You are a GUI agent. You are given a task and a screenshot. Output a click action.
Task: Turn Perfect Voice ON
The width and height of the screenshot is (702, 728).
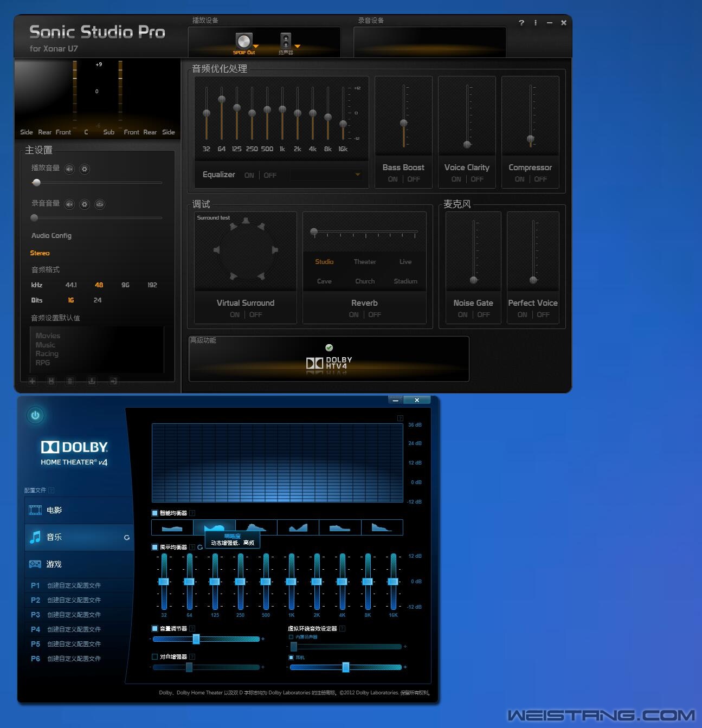pyautogui.click(x=522, y=315)
